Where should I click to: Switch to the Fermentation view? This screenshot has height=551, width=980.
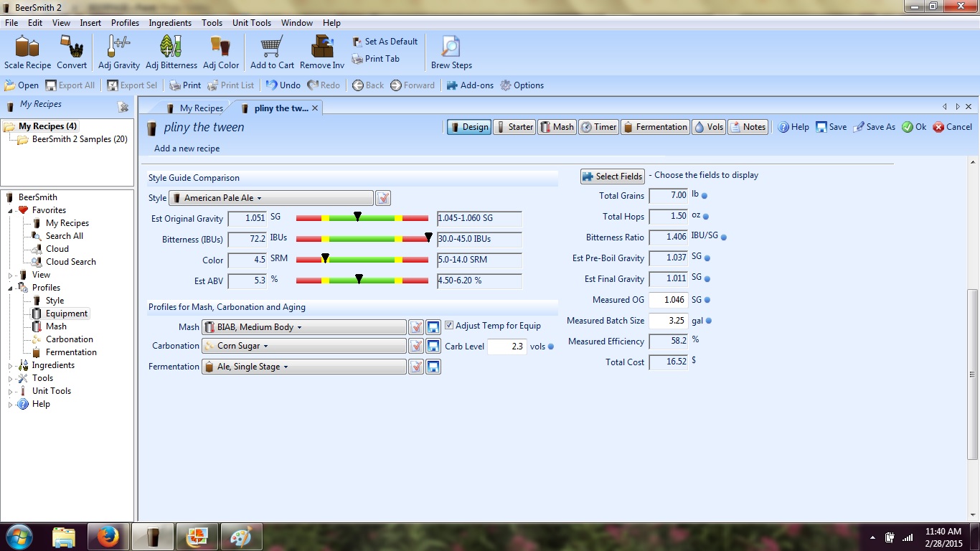[655, 127]
